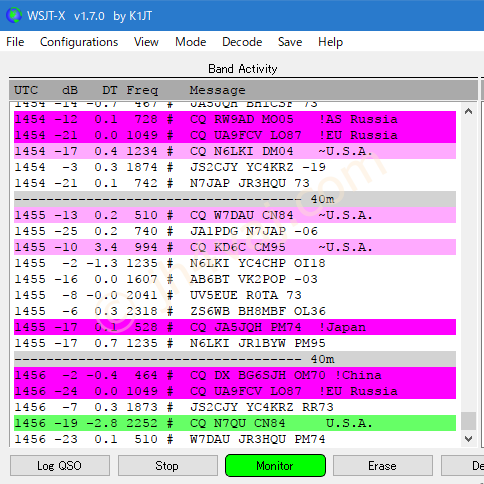Click the Erase button
This screenshot has height=484, width=484.
(x=383, y=466)
